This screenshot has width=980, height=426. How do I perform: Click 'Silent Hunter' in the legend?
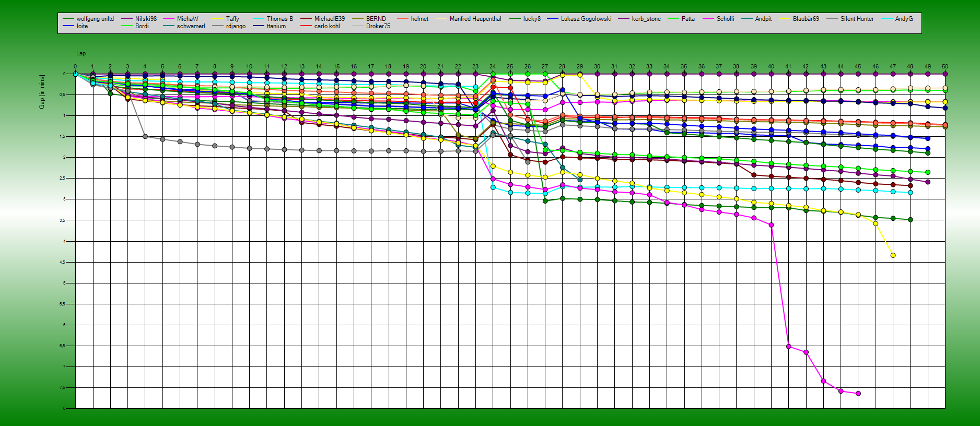[857, 19]
